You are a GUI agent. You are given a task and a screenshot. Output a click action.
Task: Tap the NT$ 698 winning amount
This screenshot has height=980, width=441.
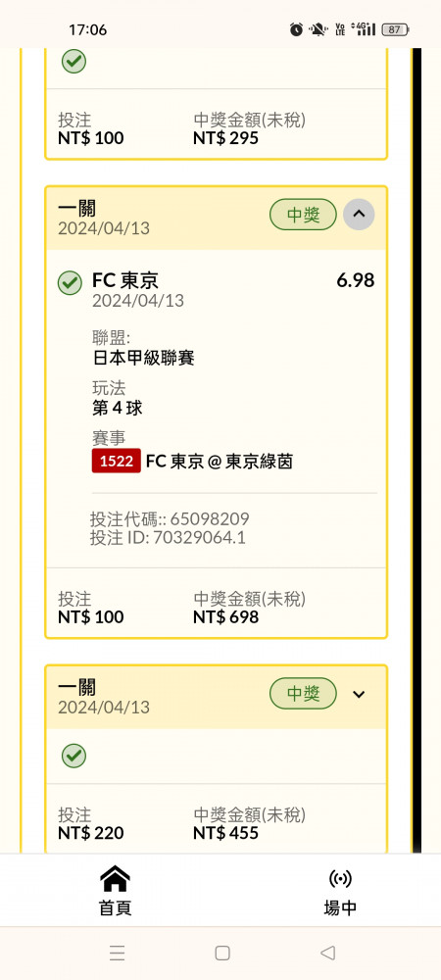pos(225,617)
